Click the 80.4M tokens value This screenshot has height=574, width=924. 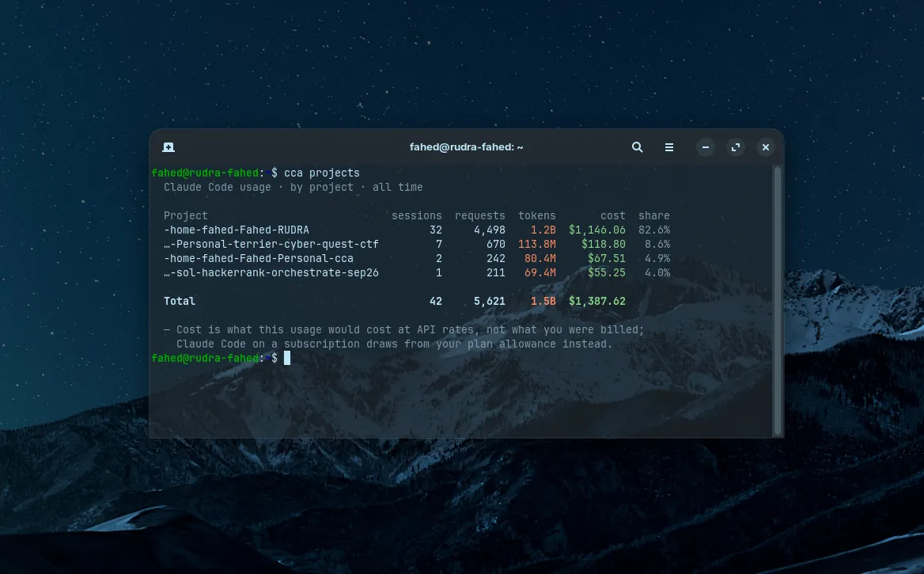coord(540,258)
